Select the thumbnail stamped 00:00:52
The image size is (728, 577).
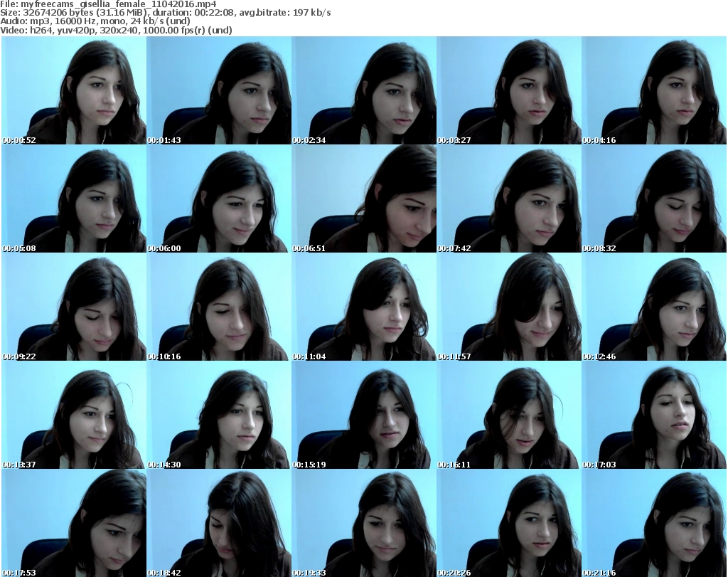[x=74, y=90]
